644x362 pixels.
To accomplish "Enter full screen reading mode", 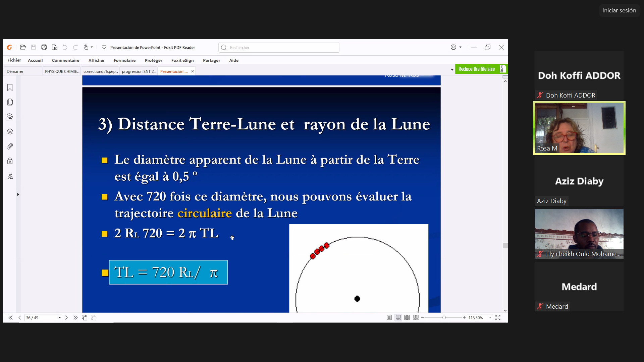I will 498,317.
